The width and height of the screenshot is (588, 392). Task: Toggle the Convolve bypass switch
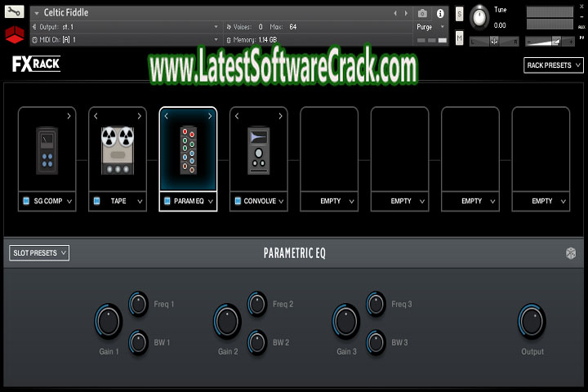tap(238, 201)
